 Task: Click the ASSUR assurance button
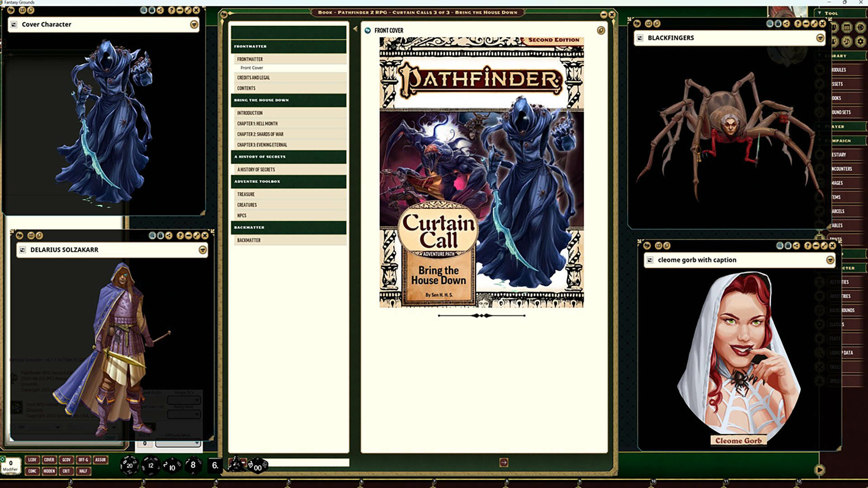[100, 460]
